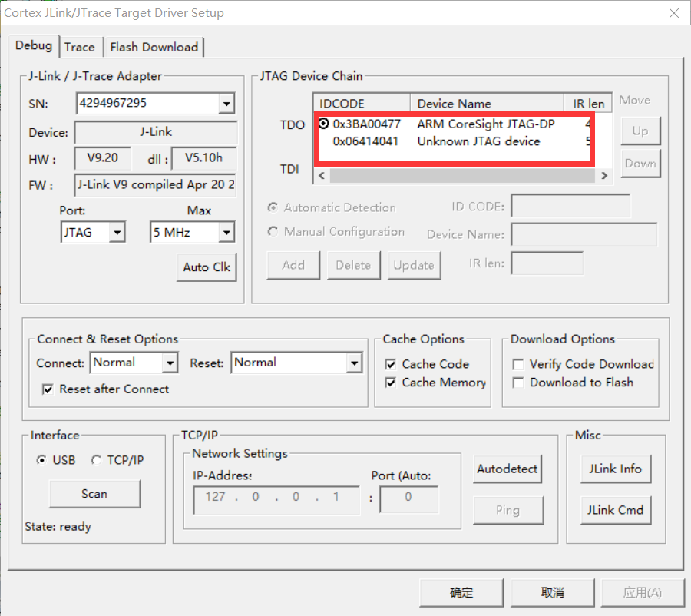Viewport: 691px width, 616px height.
Task: Select Manual Configuration radio option
Action: tap(273, 231)
